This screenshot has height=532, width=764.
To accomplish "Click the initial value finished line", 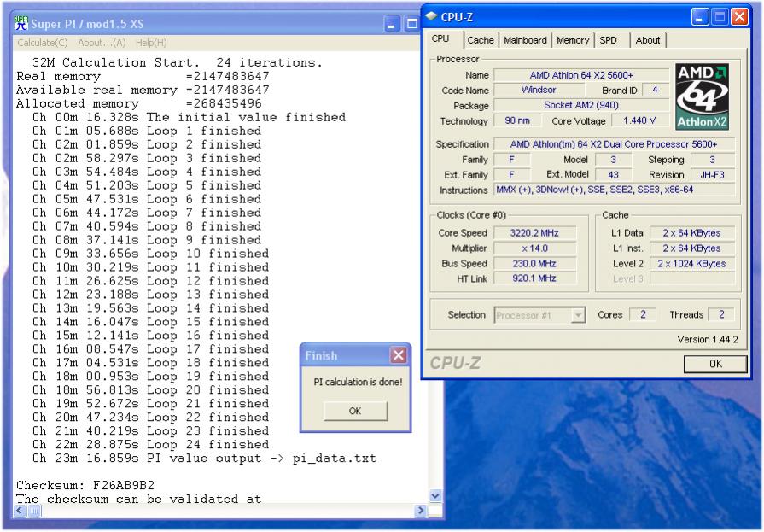I will tap(189, 117).
